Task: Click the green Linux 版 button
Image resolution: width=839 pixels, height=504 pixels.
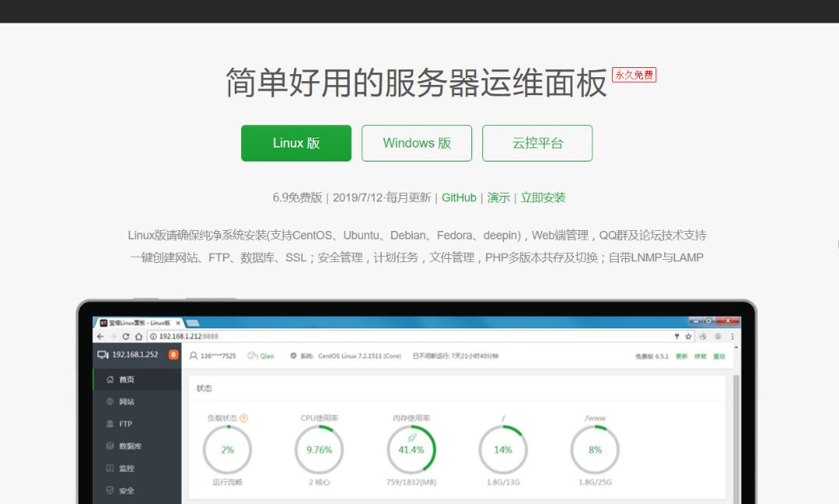Action: [296, 144]
